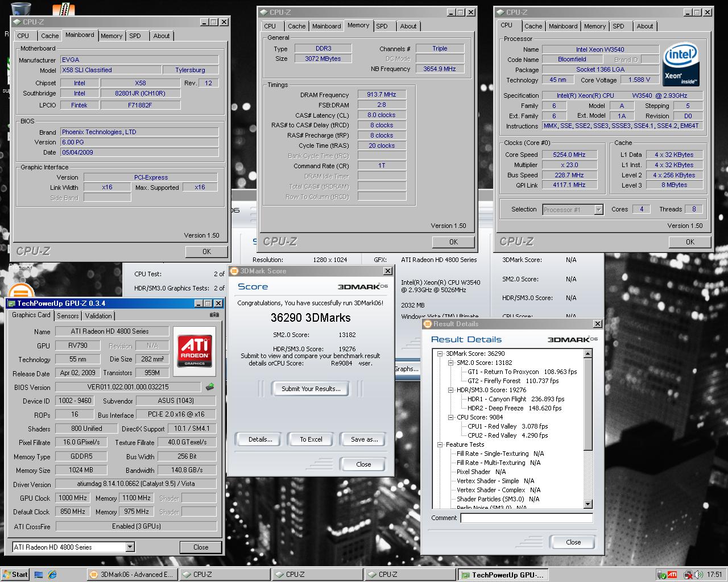Open the Memory tab in the CPU CPU-Z window
The image size is (728, 582).
[x=595, y=26]
